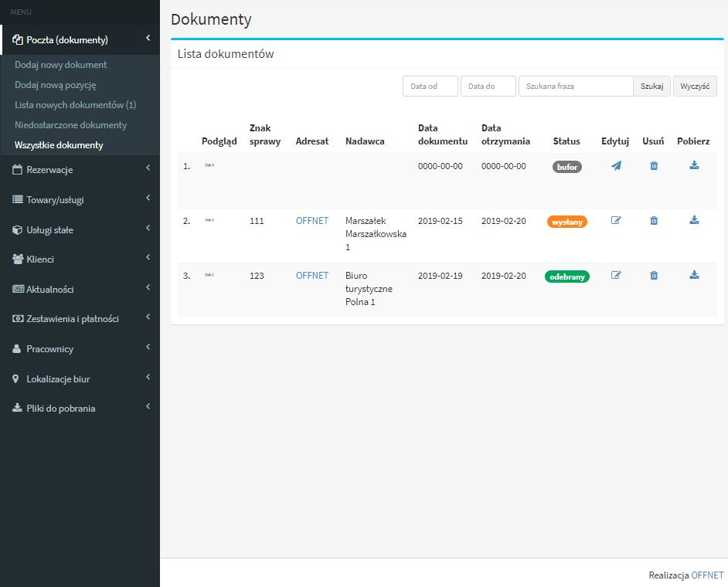The image size is (728, 587).
Task: Open preview thumbnail of document 123
Action: pos(209,275)
